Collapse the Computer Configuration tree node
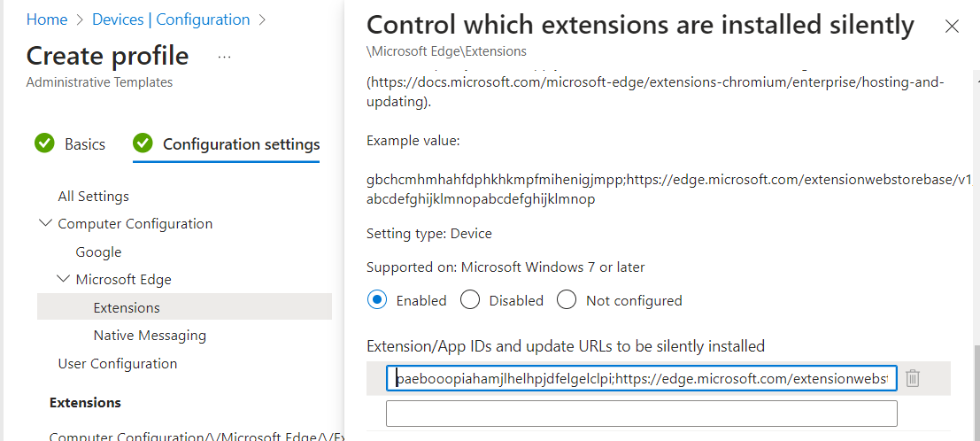The height and width of the screenshot is (441, 980). (x=45, y=223)
